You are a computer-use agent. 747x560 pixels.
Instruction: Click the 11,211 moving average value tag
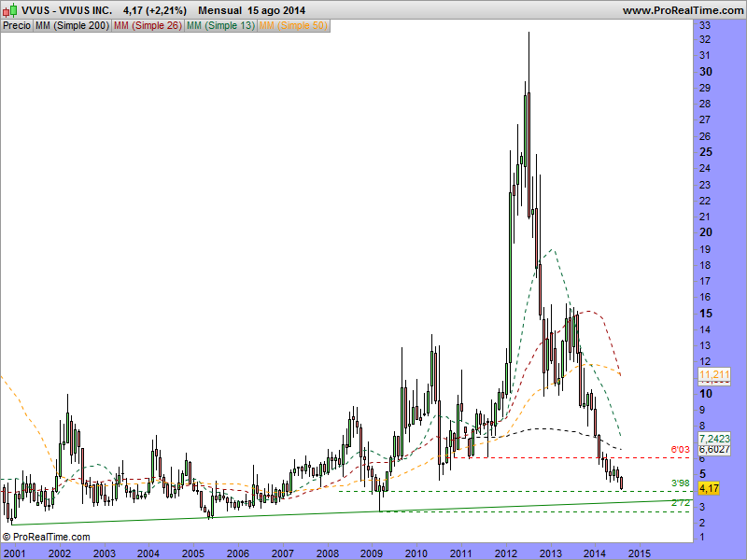[714, 375]
